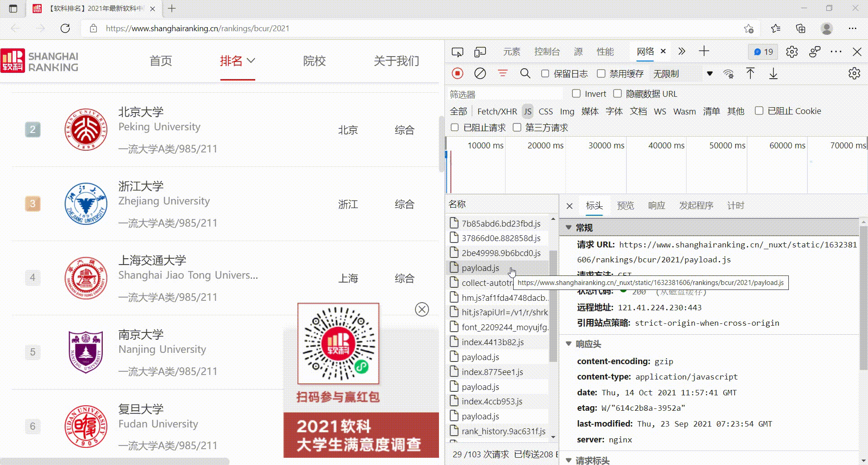The height and width of the screenshot is (465, 868).
Task: View site information lock icon
Action: tap(93, 28)
